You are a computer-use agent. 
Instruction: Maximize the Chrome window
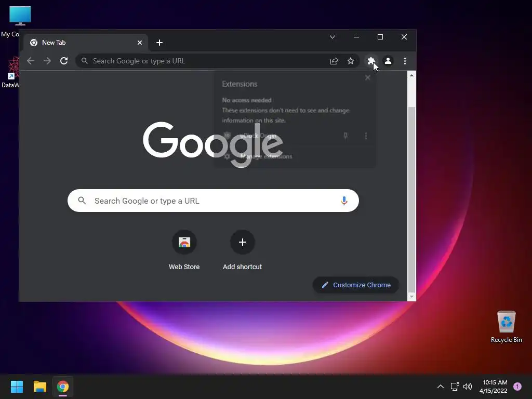point(380,37)
